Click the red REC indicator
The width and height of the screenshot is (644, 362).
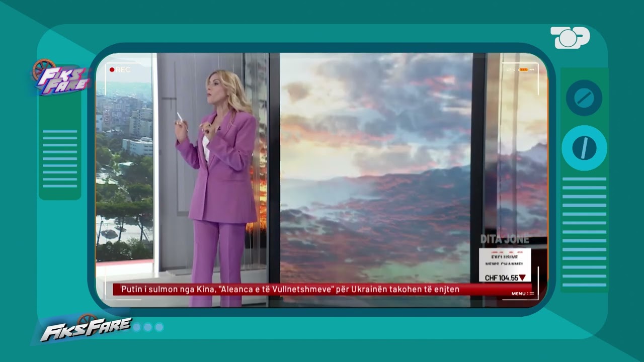(120, 70)
